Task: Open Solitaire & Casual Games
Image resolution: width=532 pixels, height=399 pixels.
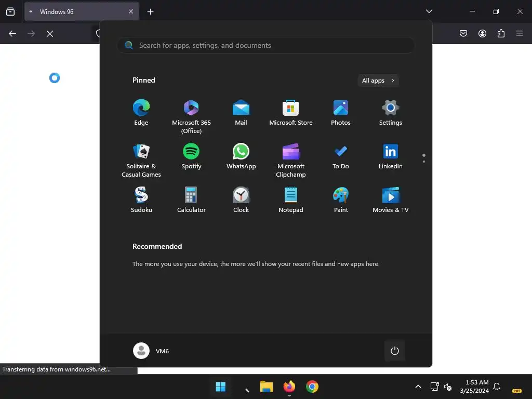Action: pos(141,161)
